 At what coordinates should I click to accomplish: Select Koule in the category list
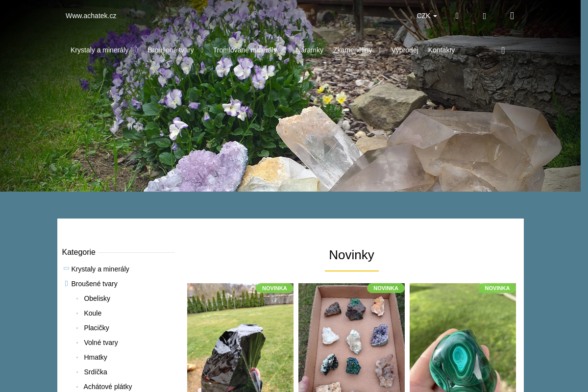tap(93, 313)
